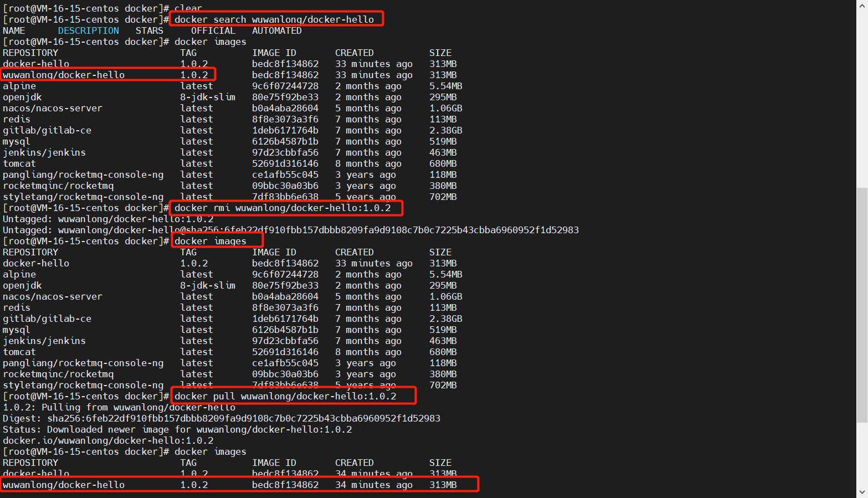The image size is (868, 498).
Task: Click the NAME column header in the search output
Action: [14, 30]
